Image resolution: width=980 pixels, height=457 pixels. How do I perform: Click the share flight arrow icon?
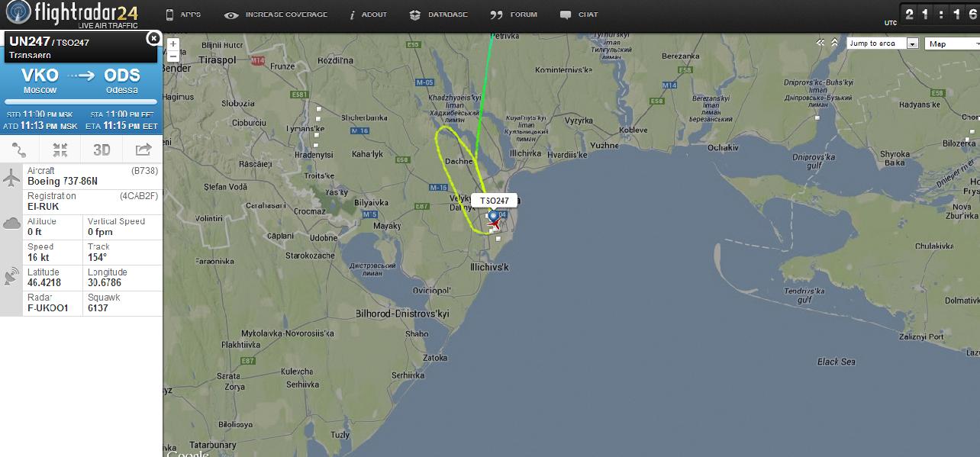[x=143, y=150]
